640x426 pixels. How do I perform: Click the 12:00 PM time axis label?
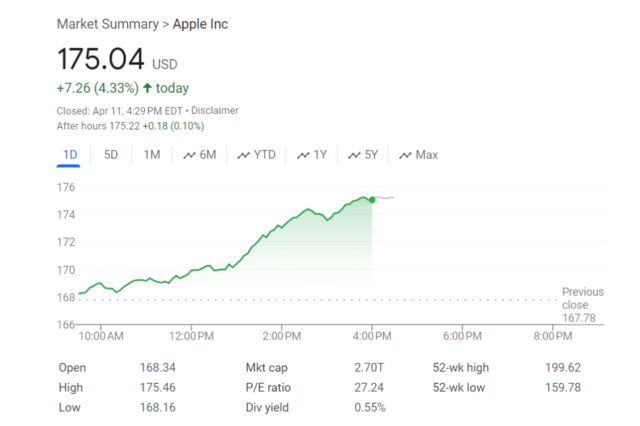pos(192,335)
